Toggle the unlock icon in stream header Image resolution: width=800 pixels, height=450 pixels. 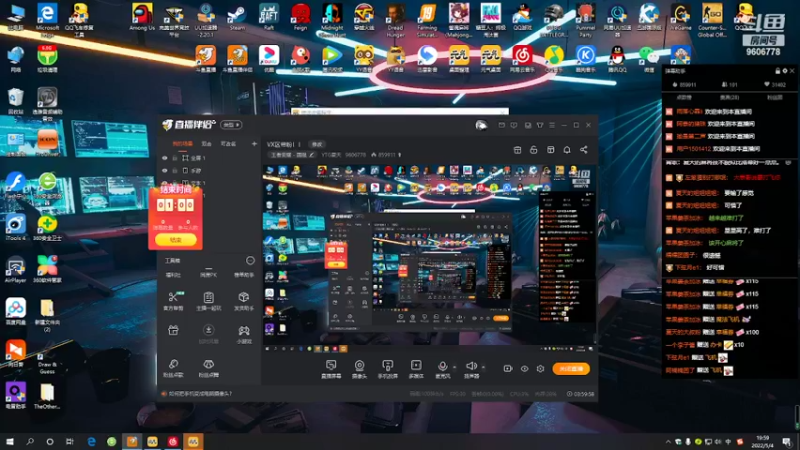point(534,149)
